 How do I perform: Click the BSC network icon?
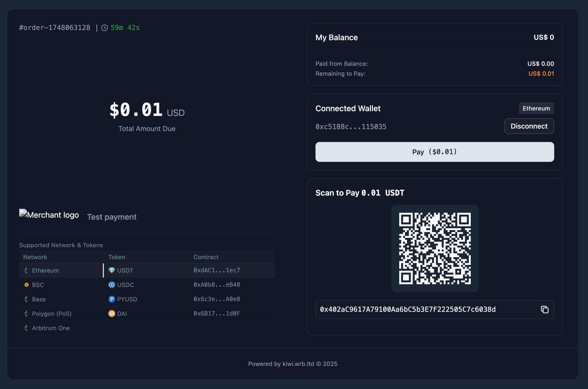point(27,285)
